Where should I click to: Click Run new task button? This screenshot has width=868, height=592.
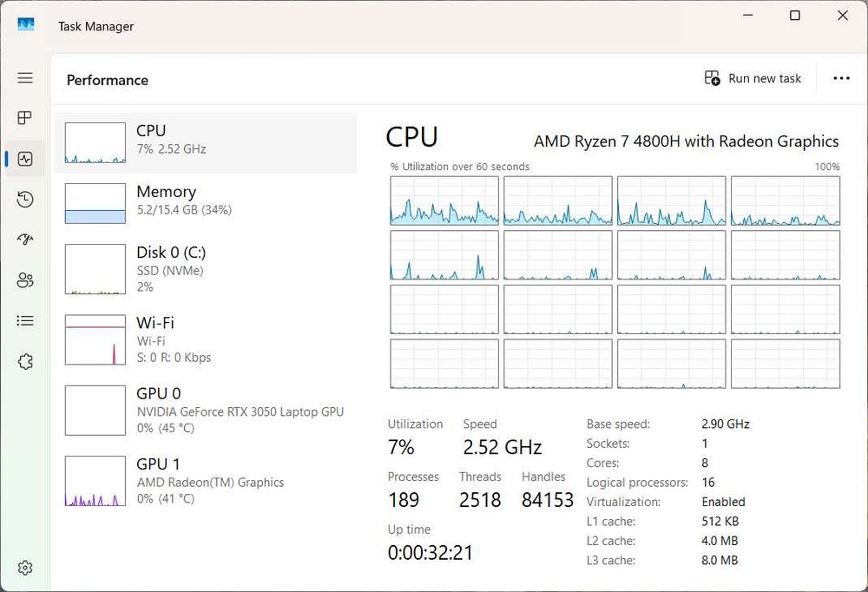click(753, 78)
